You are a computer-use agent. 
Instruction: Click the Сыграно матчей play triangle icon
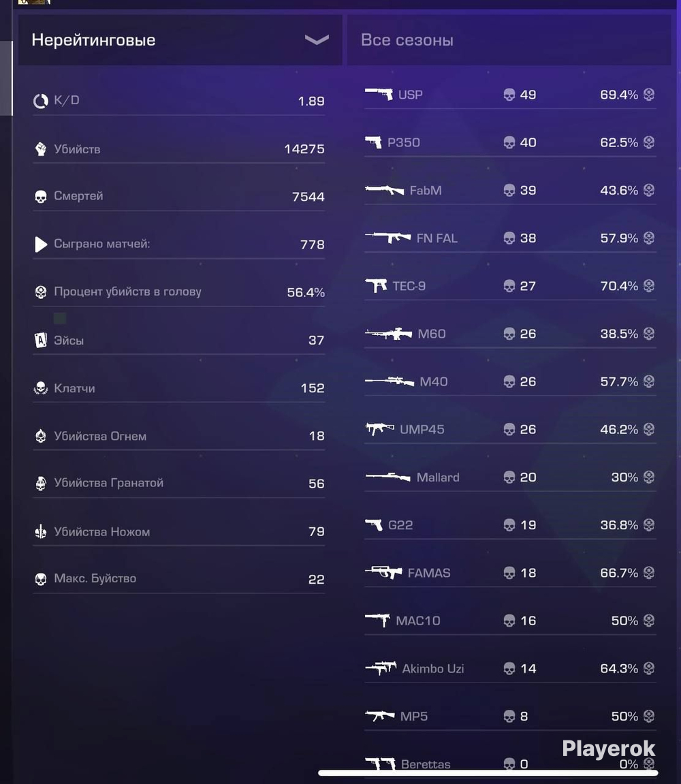[x=41, y=244]
